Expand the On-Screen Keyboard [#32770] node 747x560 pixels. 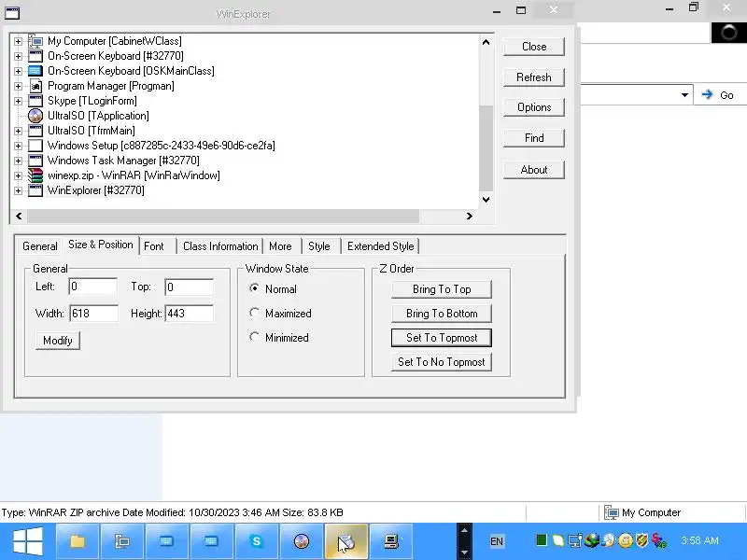tap(18, 56)
